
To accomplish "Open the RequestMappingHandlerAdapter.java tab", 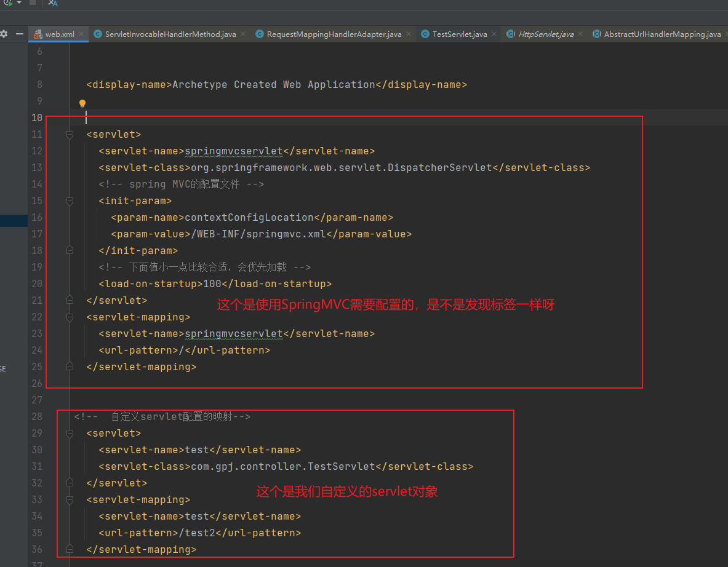I will pos(334,34).
